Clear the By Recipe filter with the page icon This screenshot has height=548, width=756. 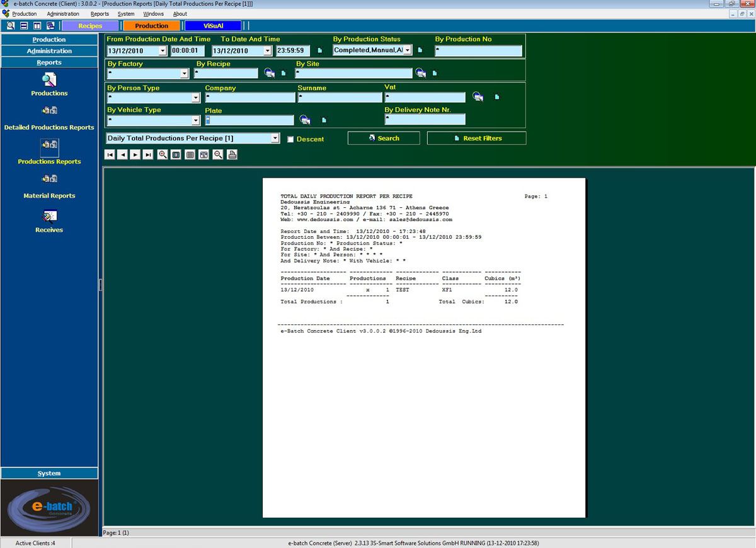pos(283,73)
